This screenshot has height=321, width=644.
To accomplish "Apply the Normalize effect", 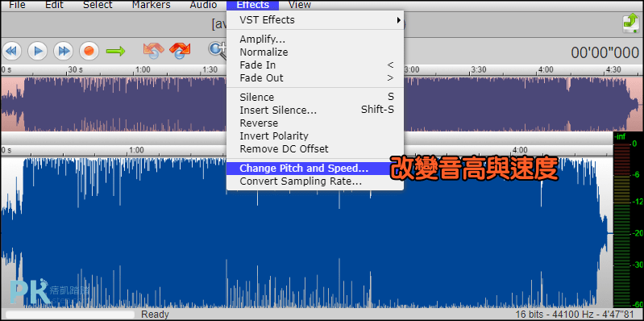I will coord(315,52).
